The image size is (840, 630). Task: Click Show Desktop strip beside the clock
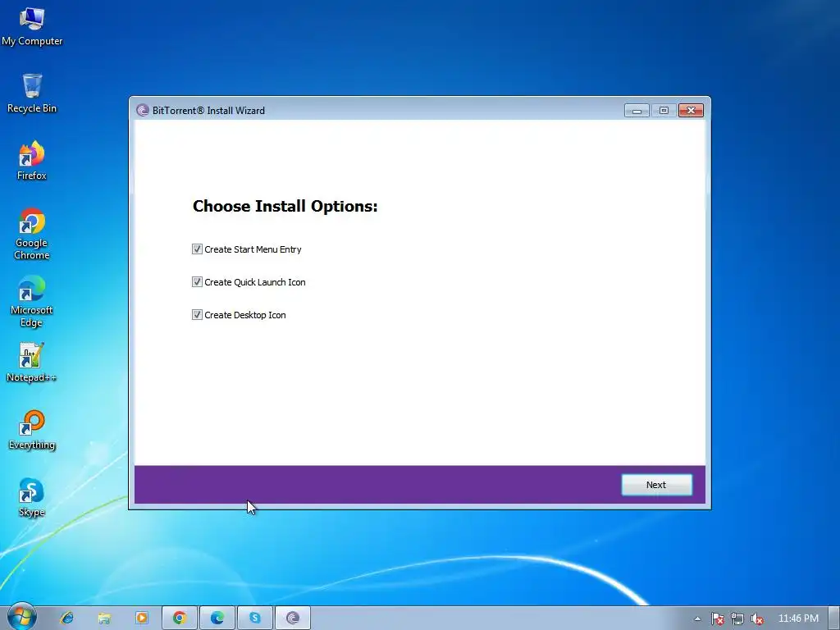pyautogui.click(x=834, y=618)
